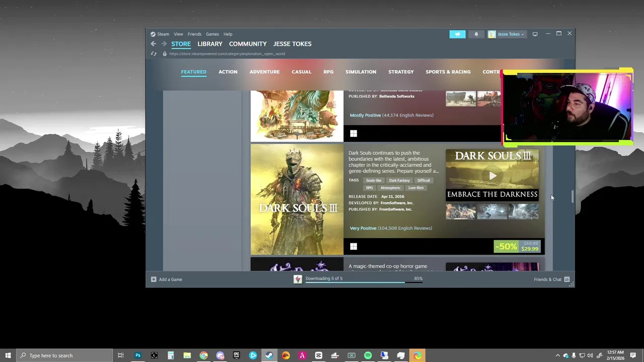Switch to the LIBRARY section
The height and width of the screenshot is (362, 644).
[x=210, y=44]
